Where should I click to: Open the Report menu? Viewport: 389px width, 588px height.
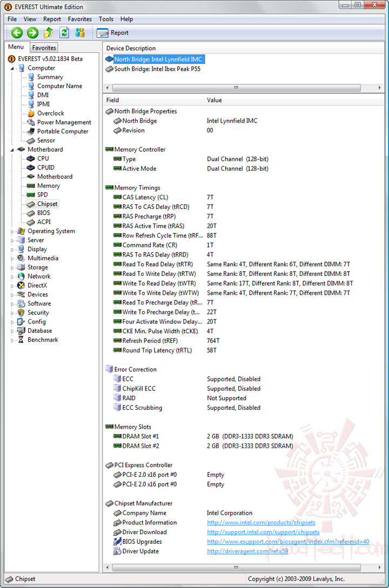point(52,19)
